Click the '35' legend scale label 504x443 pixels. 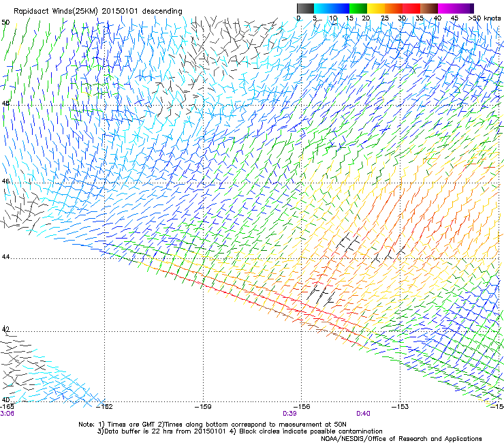[x=420, y=18]
